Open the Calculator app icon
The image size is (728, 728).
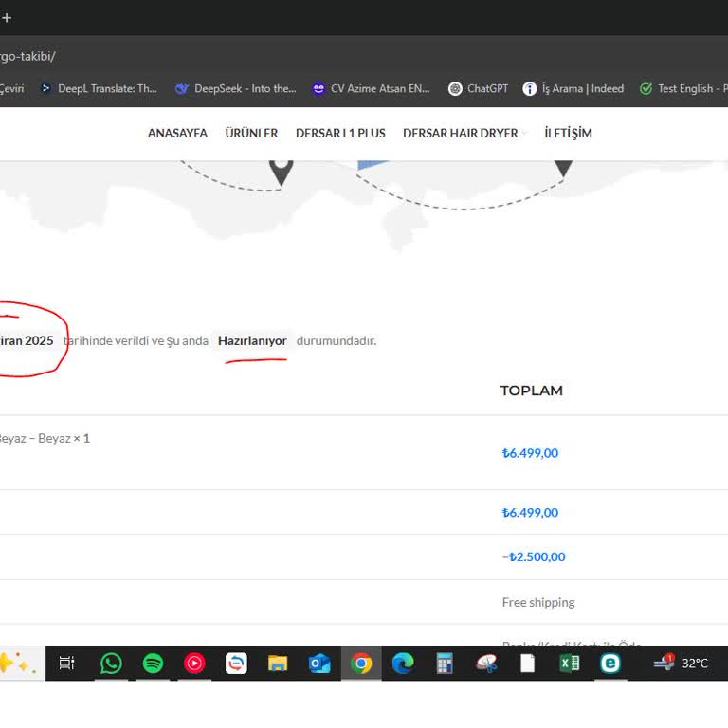tap(445, 664)
